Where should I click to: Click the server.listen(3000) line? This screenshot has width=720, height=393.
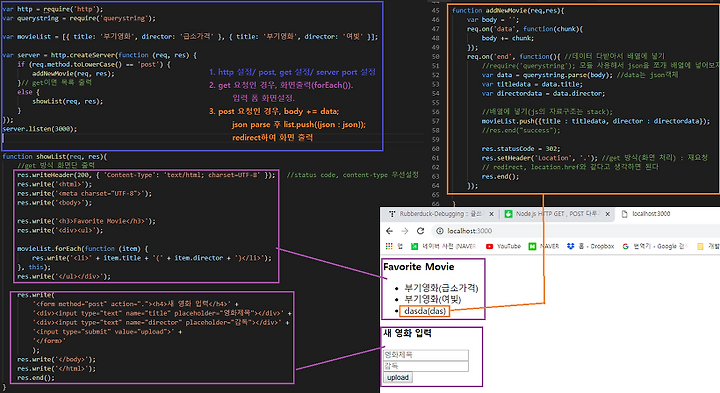click(x=40, y=129)
